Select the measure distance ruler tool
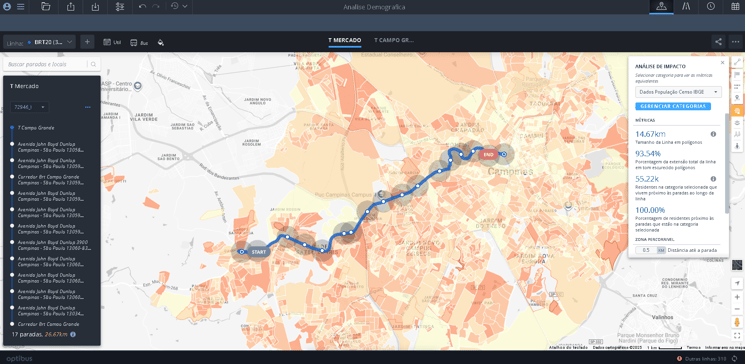Viewport: 745px width, 364px height. 737,62
